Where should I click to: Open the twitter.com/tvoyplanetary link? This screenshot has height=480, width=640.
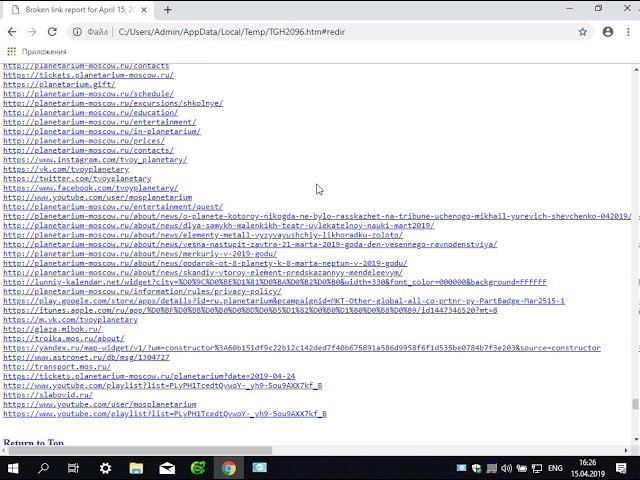(x=77, y=179)
